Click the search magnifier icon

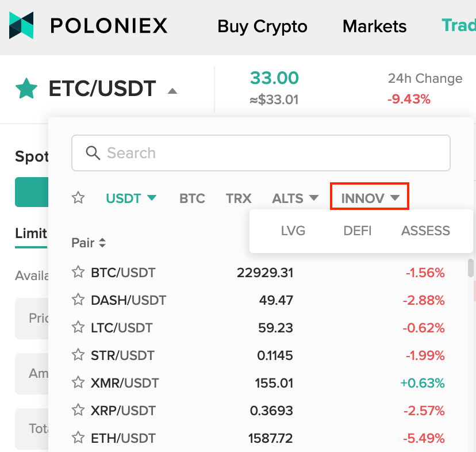tap(93, 153)
